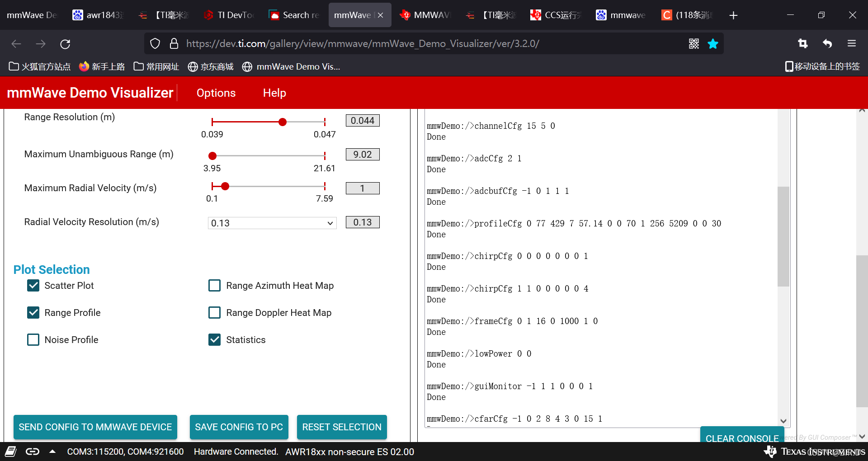Clear the console output

pos(742,436)
